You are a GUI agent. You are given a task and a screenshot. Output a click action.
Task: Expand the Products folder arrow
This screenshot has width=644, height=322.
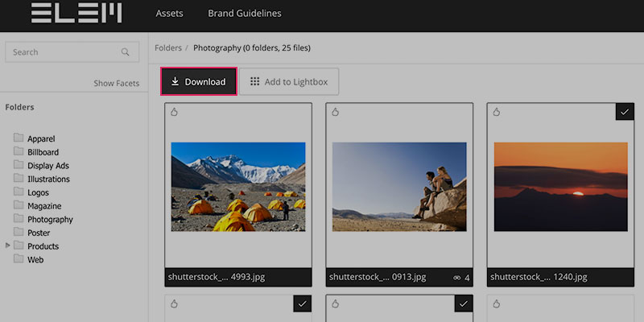pyautogui.click(x=8, y=246)
